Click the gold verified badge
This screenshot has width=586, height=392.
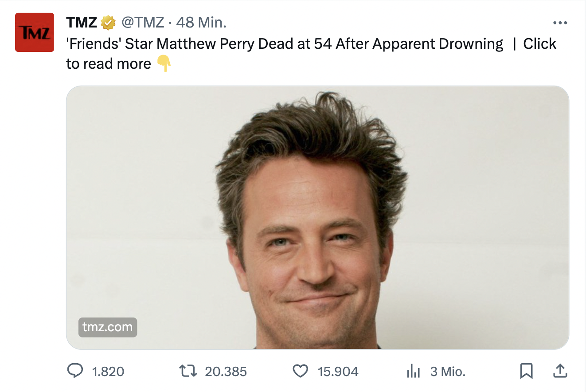tap(109, 23)
